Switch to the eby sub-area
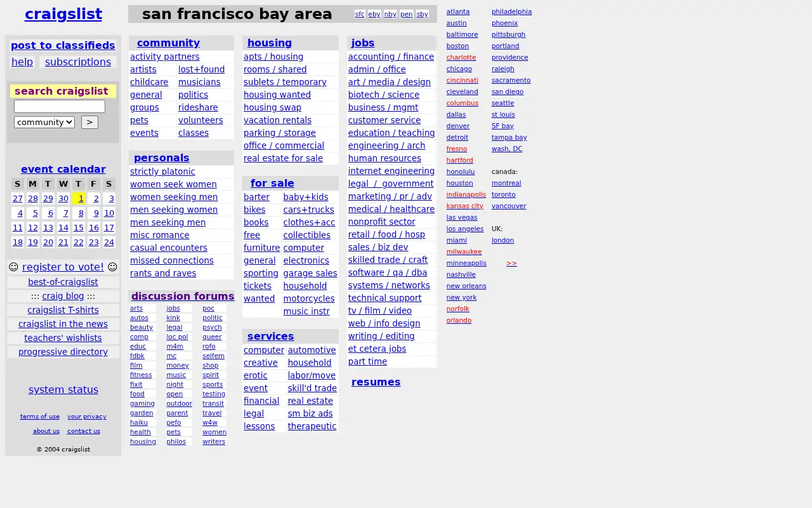 click(x=374, y=14)
